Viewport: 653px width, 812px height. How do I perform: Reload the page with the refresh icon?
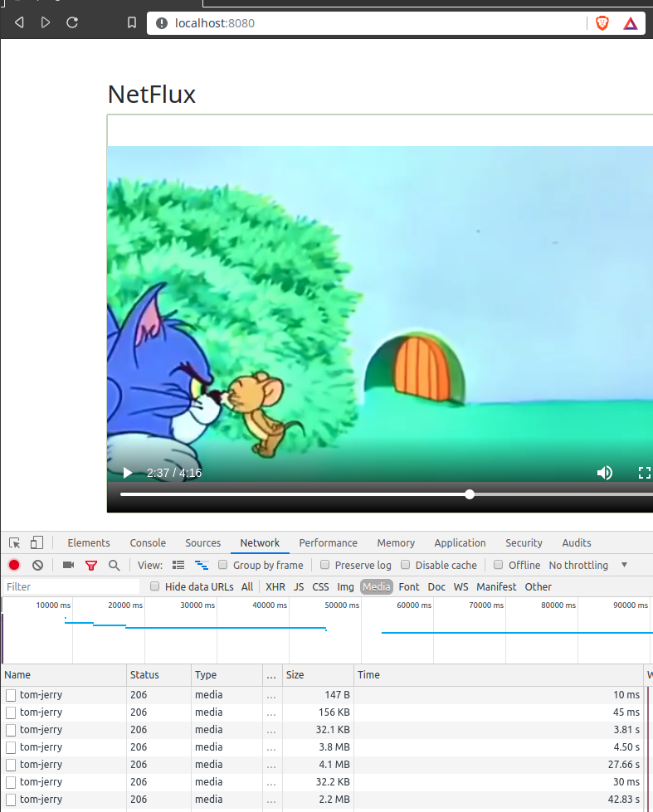coord(72,22)
